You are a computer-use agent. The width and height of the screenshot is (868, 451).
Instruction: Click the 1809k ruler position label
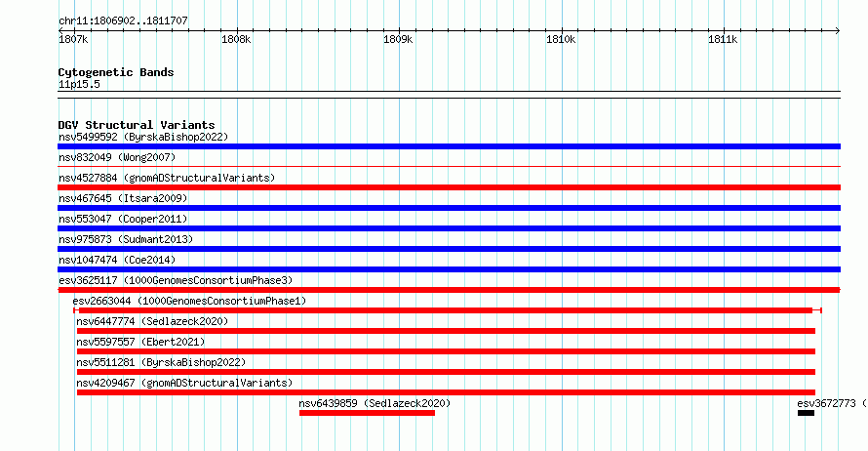pyautogui.click(x=398, y=39)
